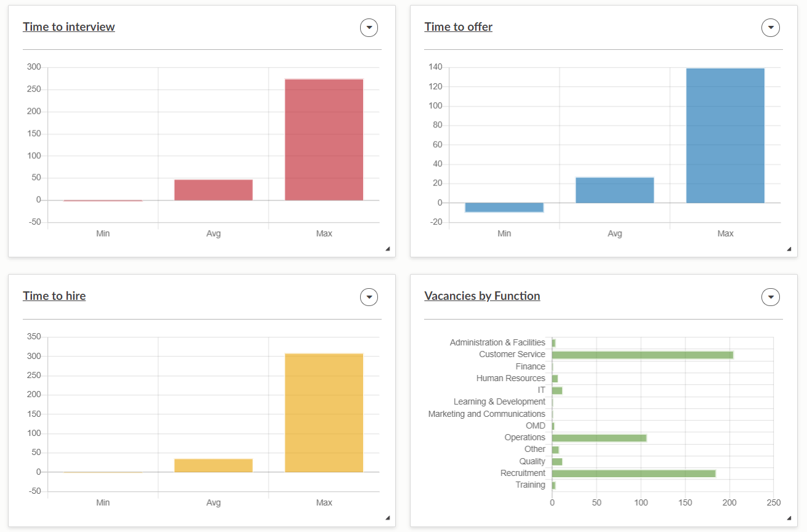Click the blue Max bar in Time to offer
The width and height of the screenshot is (807, 532).
[x=725, y=135]
